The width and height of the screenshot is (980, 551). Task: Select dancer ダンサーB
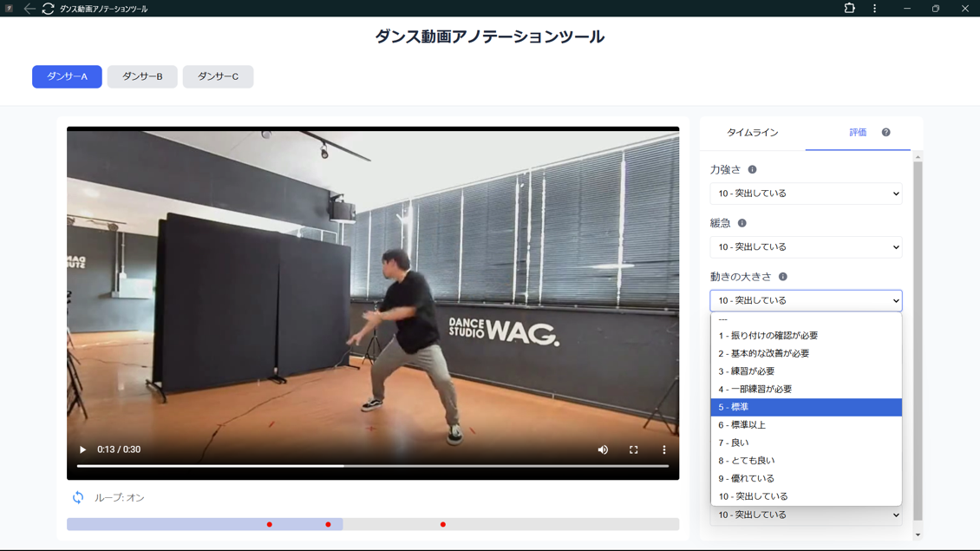[x=141, y=76]
